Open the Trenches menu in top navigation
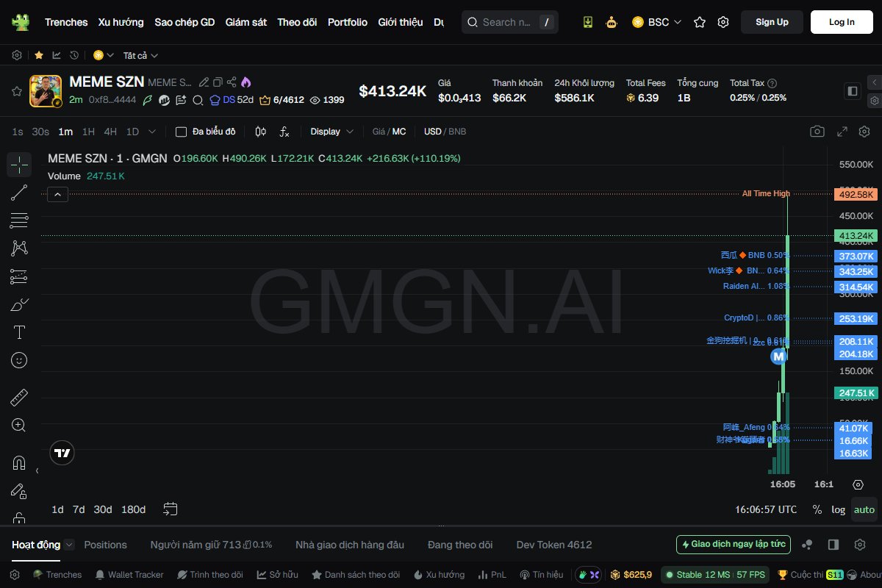Viewport: 882px width, 588px height. point(66,22)
